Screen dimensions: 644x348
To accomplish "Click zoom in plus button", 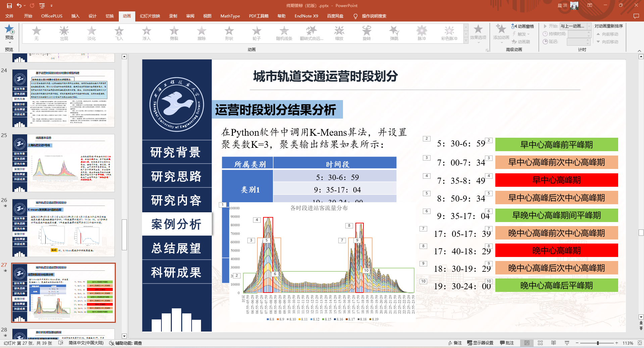I will pyautogui.click(x=616, y=343).
